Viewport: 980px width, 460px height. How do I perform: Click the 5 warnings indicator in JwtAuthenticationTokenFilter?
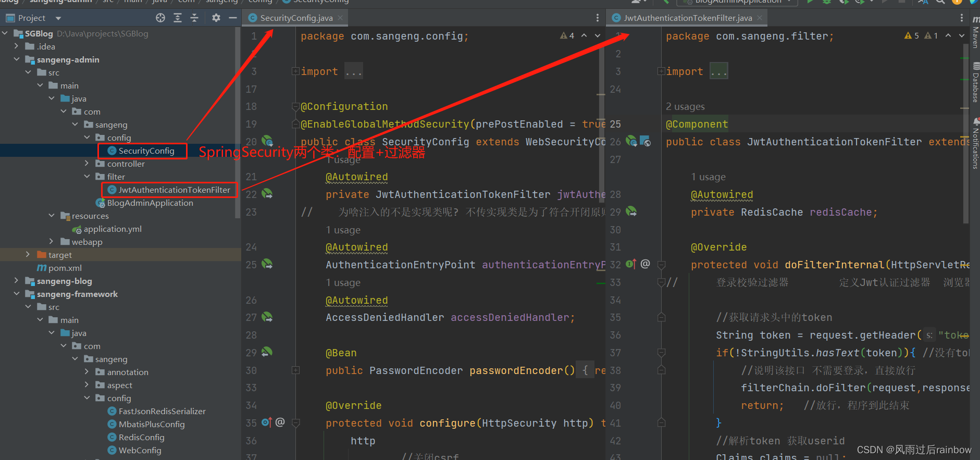tap(912, 35)
